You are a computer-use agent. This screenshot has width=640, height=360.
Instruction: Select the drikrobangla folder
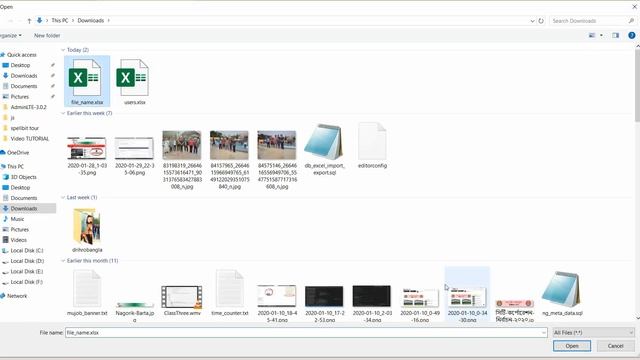[x=87, y=230]
